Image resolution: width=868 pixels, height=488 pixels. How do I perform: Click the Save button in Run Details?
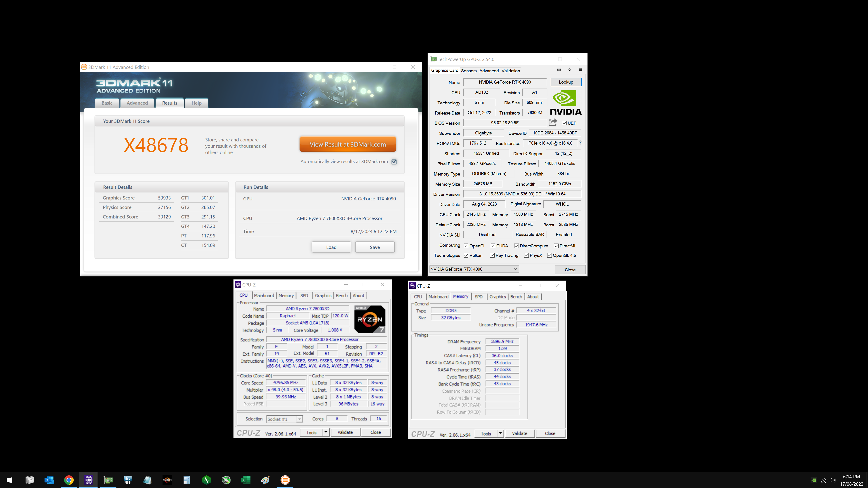tap(375, 247)
